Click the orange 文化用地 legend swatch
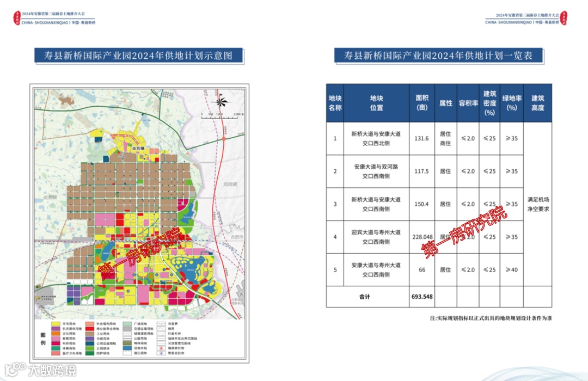 click(56, 333)
